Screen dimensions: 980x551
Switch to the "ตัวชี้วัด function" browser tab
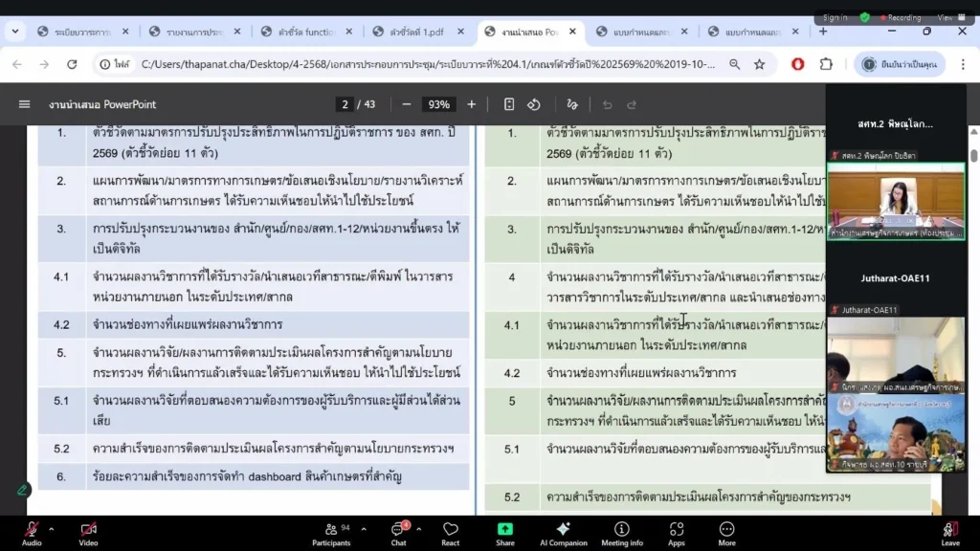tap(304, 32)
